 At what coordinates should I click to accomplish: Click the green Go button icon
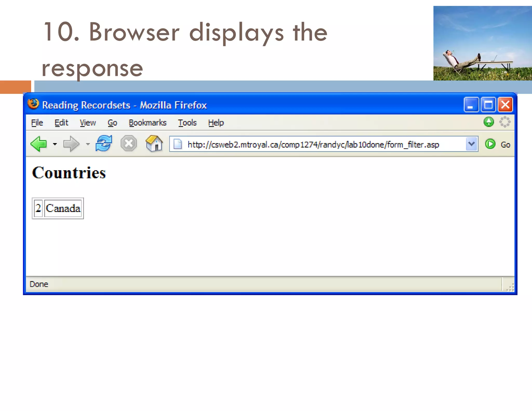pos(490,144)
